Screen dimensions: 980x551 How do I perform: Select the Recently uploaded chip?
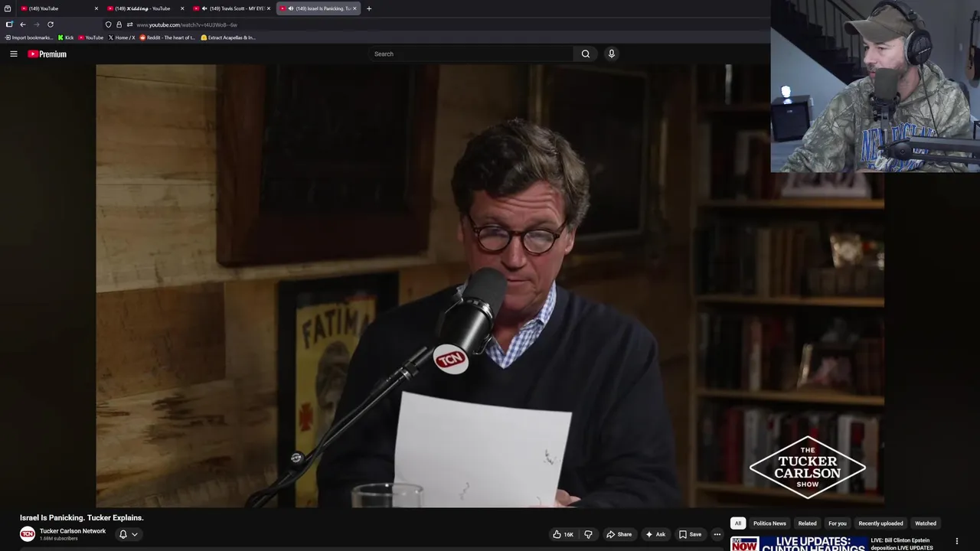tap(880, 523)
